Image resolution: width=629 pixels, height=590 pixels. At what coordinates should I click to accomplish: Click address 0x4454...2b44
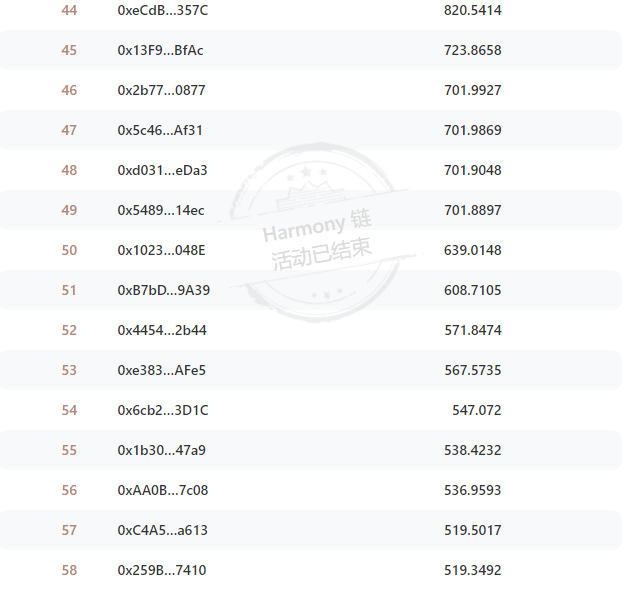coord(162,330)
